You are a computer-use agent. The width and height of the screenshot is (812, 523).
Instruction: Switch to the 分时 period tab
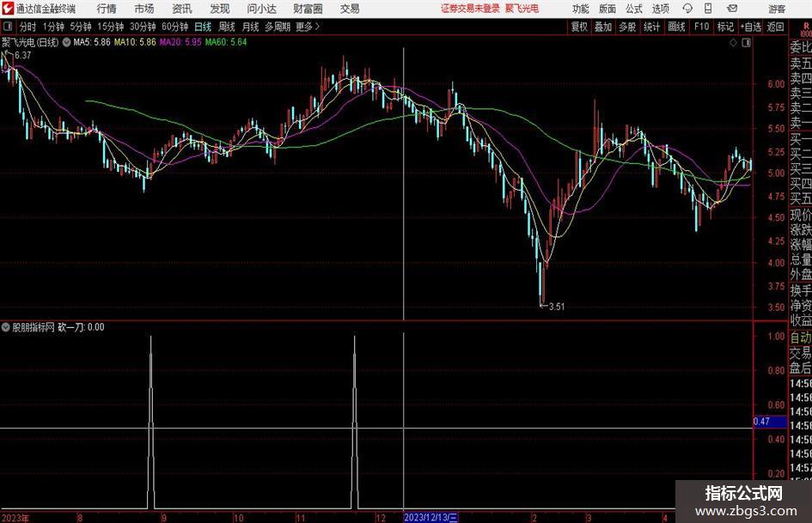click(28, 27)
